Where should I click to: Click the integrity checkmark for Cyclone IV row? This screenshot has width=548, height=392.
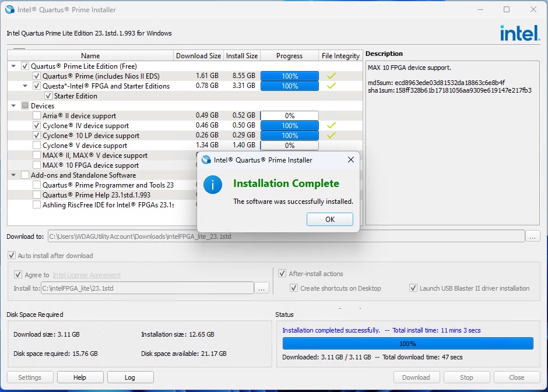coord(331,125)
